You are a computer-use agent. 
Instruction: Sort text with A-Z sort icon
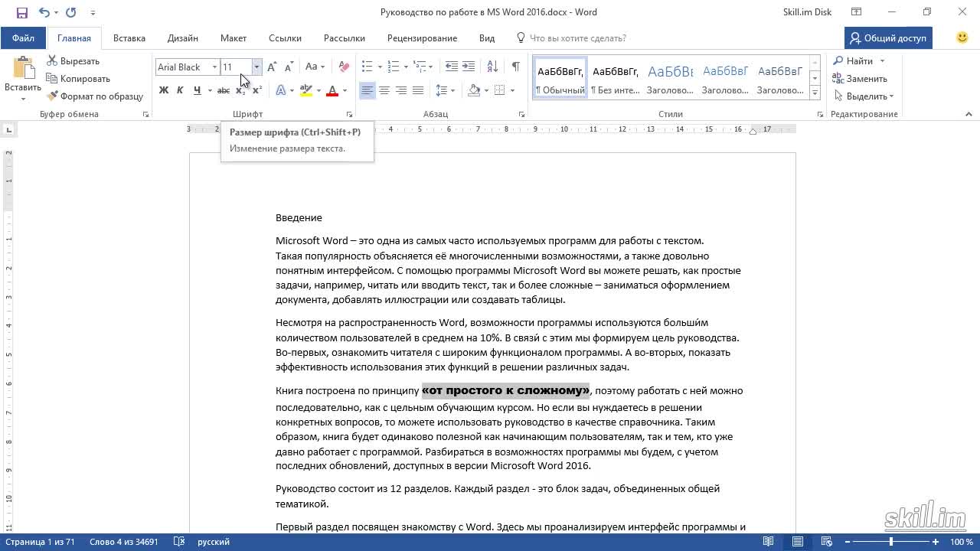point(492,67)
